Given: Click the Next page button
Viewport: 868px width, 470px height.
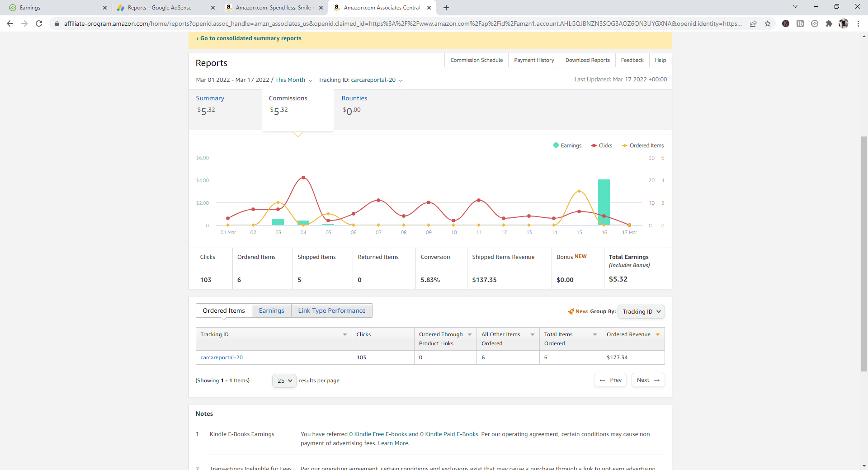Looking at the screenshot, I should point(648,380).
